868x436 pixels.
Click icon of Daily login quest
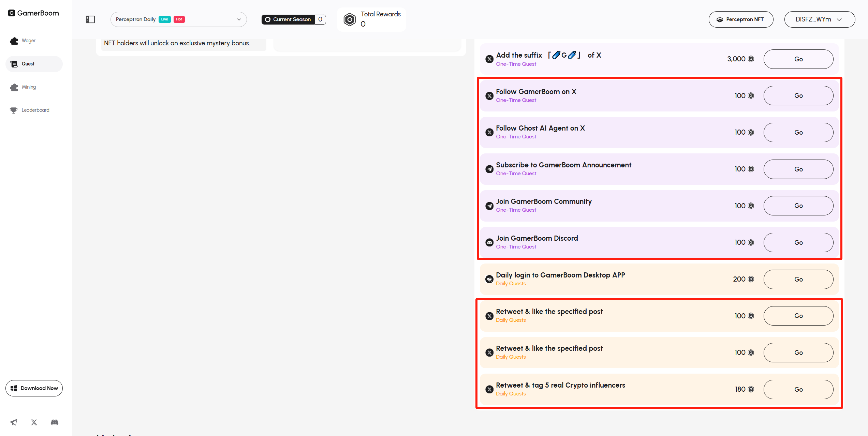tap(489, 279)
